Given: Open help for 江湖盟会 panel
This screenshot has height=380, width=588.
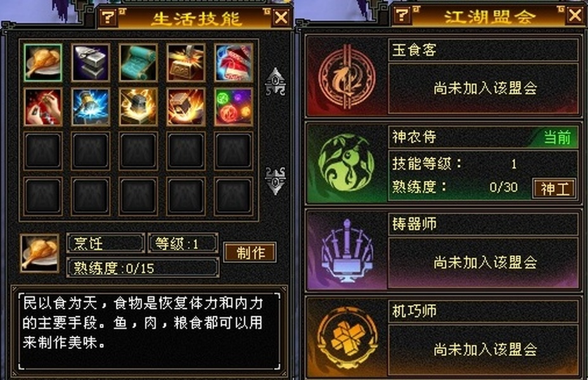Looking at the screenshot, I should pyautogui.click(x=402, y=15).
